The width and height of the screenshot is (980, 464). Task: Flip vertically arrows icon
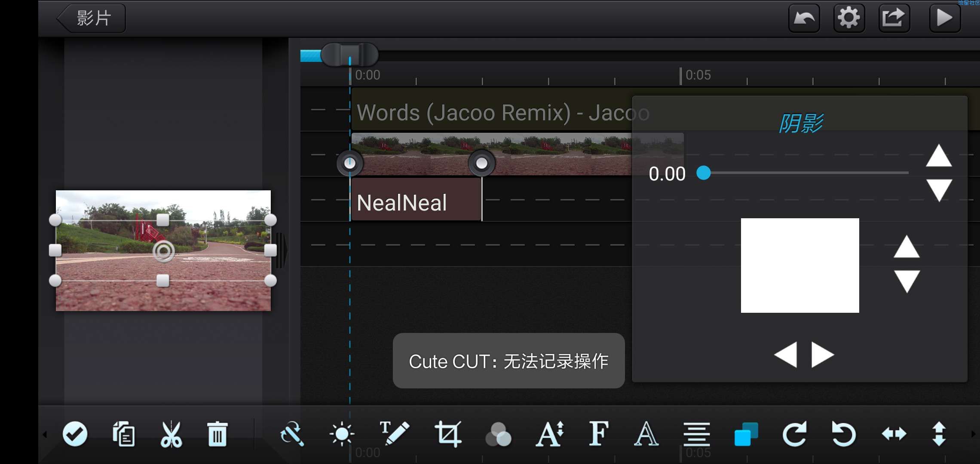coord(939,434)
